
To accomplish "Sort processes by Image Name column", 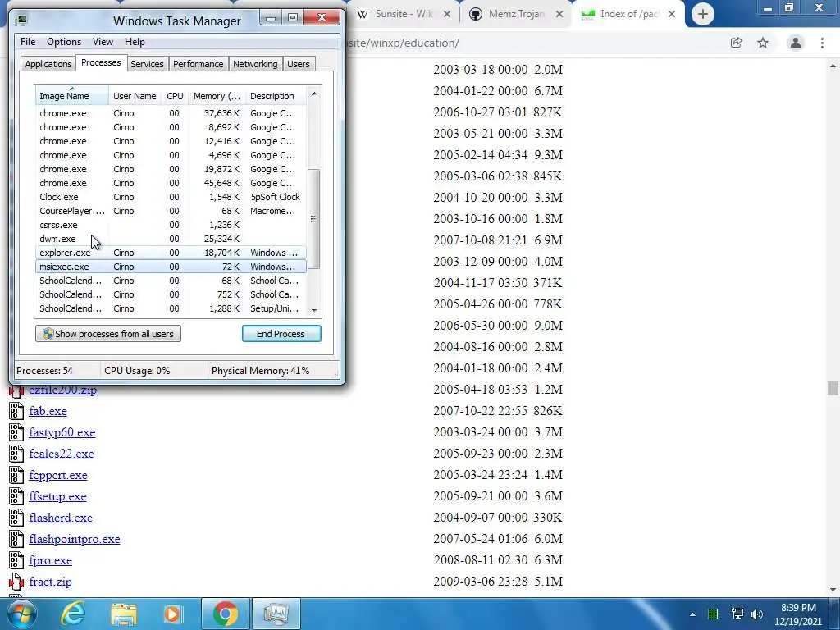I will pyautogui.click(x=72, y=96).
